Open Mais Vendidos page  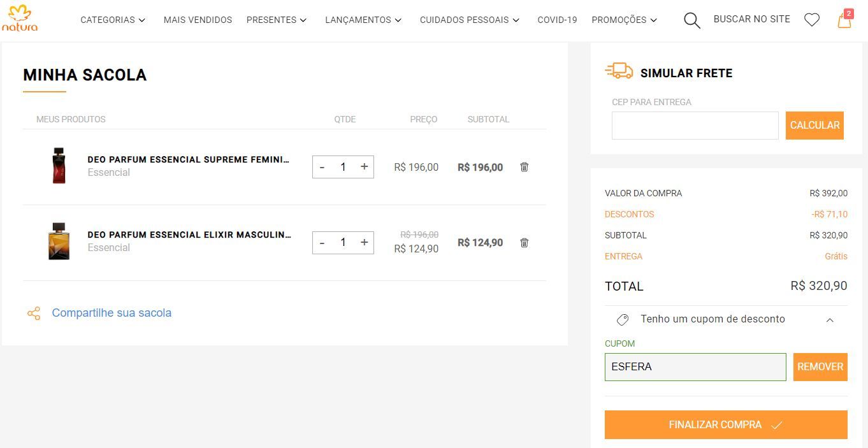(x=198, y=20)
